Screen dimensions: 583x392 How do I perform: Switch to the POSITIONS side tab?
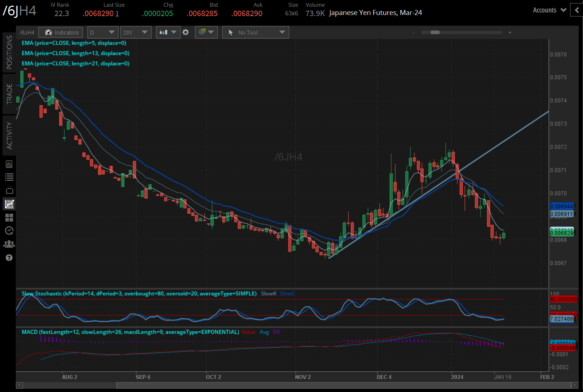tap(9, 52)
